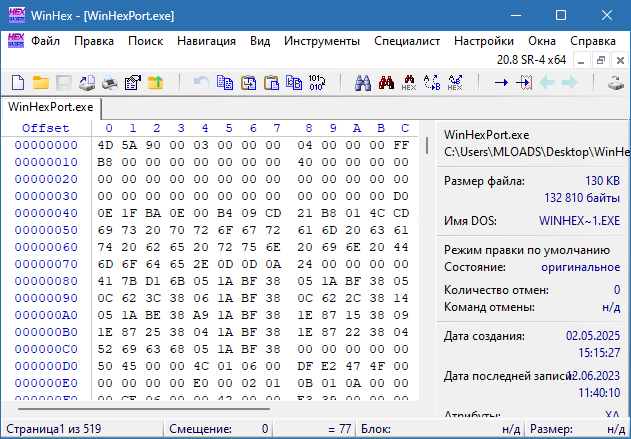Screen dimensions: 631x439
Task: Select offset row 00000040
Action: pos(46,213)
